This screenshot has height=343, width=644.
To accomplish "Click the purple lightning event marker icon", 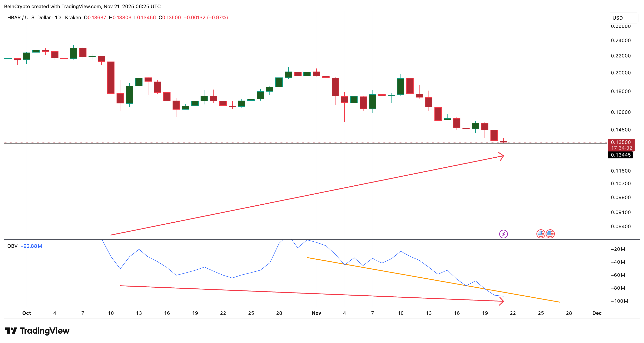I will 503,234.
